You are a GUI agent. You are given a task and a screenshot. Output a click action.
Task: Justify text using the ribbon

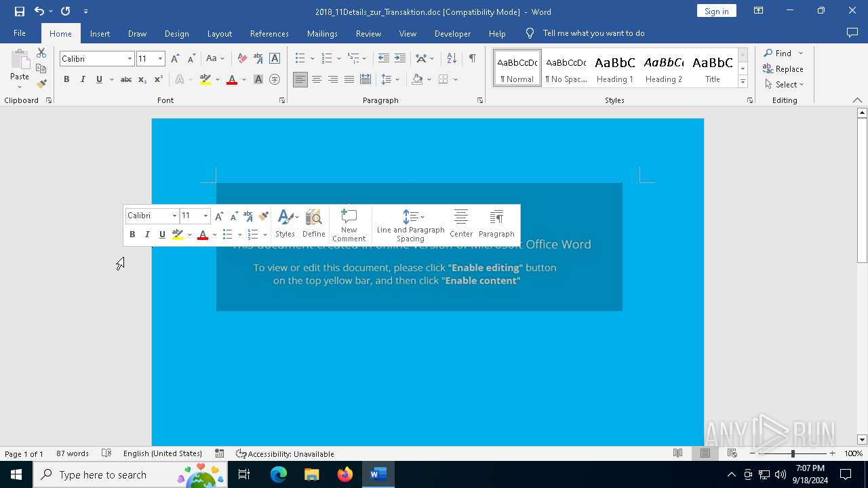(x=349, y=79)
